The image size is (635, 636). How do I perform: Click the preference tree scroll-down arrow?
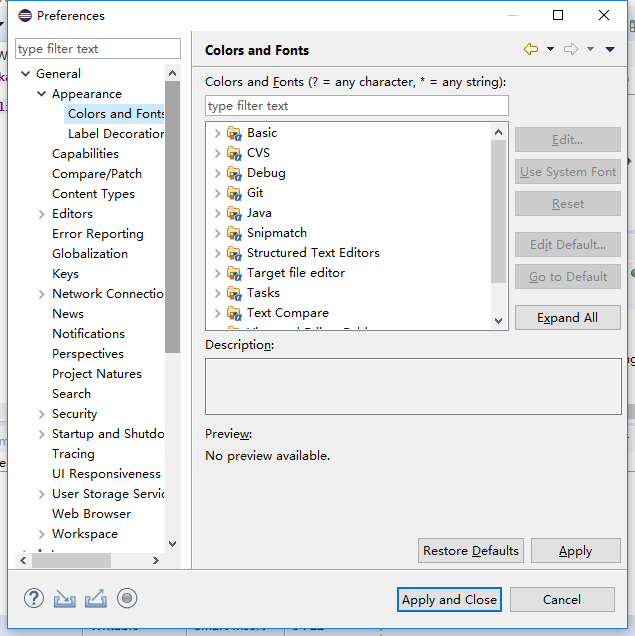172,544
